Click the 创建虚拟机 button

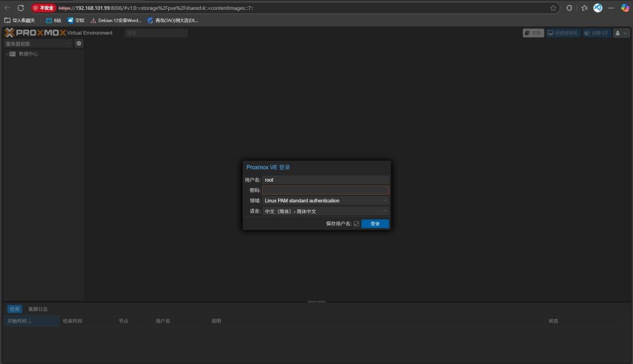click(564, 33)
